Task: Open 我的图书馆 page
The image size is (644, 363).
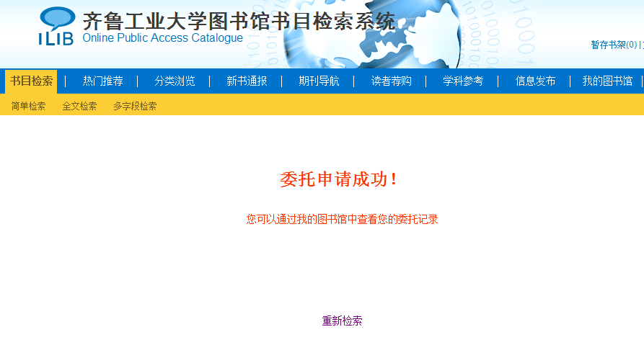Action: pos(607,81)
